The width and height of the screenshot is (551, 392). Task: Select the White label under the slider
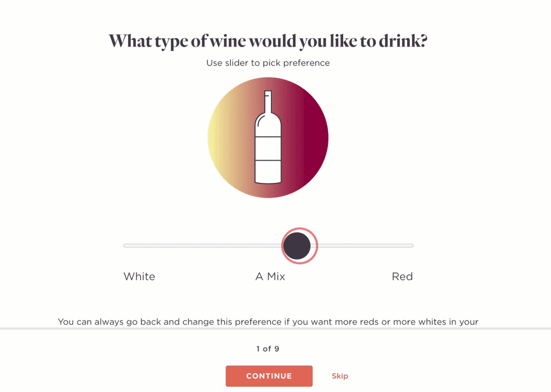click(139, 276)
